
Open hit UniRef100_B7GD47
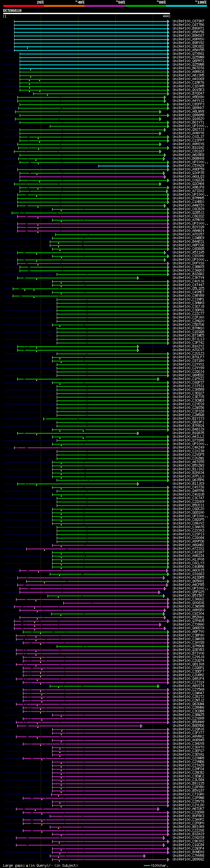pyautogui.click(x=188, y=93)
